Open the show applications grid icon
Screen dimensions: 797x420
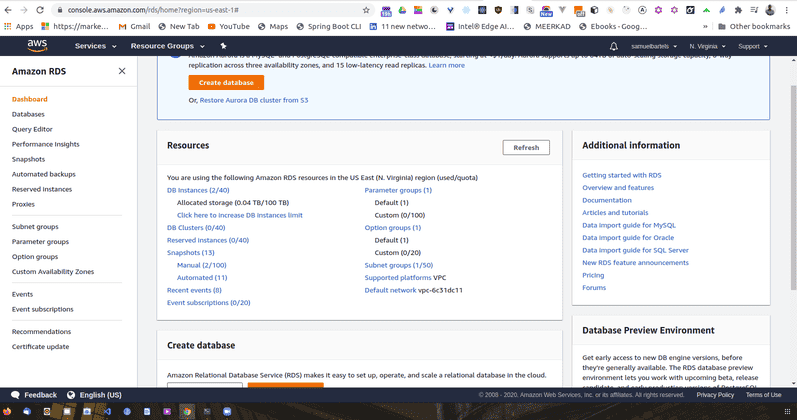(x=787, y=411)
